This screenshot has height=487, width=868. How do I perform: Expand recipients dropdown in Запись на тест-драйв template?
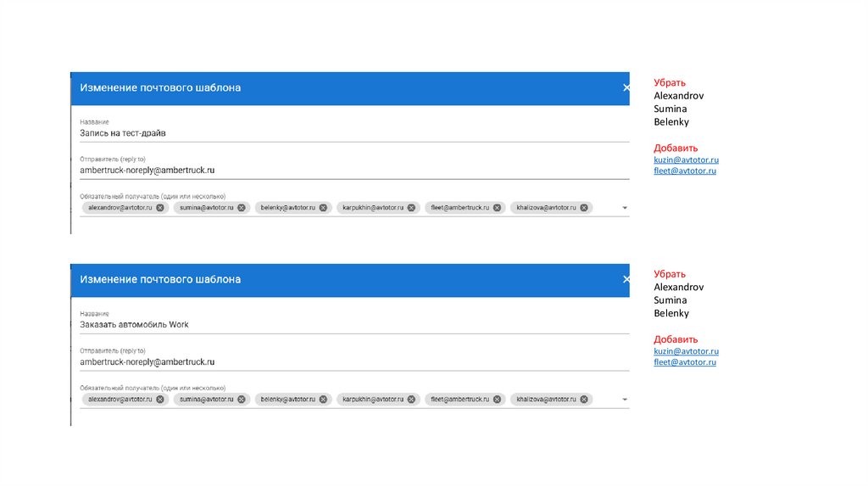[625, 208]
